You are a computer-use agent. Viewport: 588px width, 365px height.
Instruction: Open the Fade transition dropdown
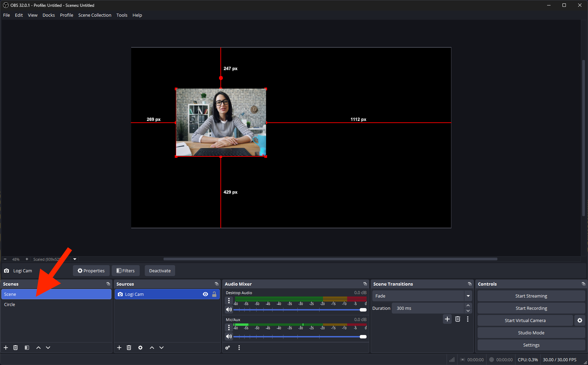(468, 296)
